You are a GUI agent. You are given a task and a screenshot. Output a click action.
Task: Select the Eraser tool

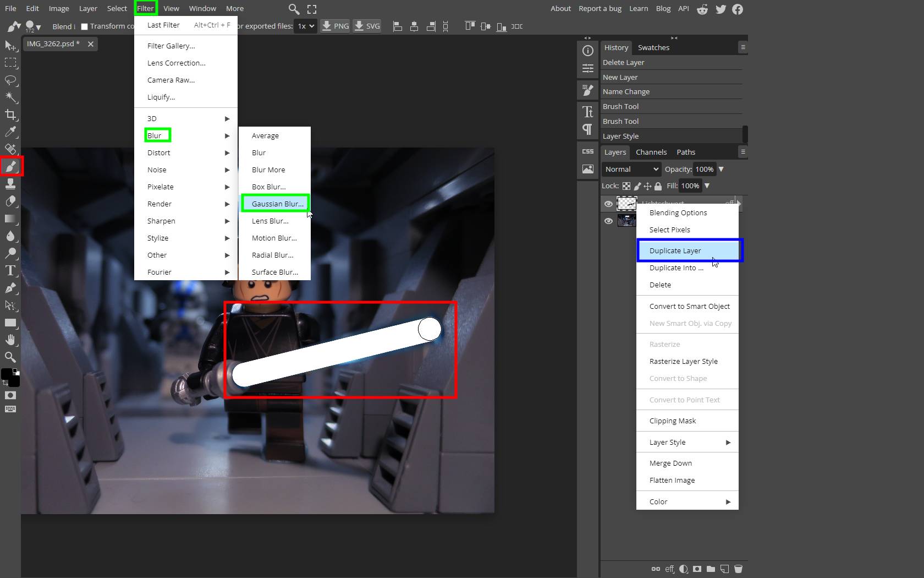point(10,201)
